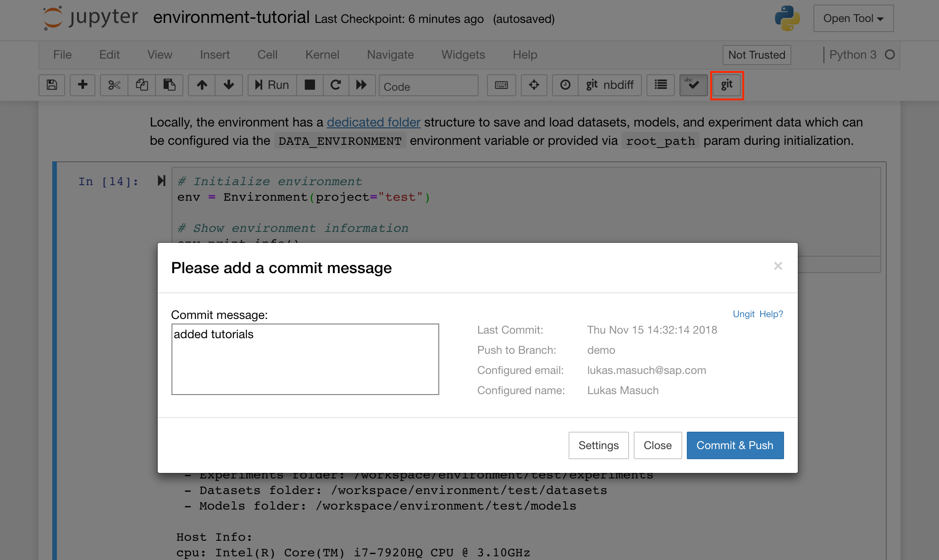The height and width of the screenshot is (560, 939).
Task: Open the Kernel menu
Action: click(x=322, y=55)
